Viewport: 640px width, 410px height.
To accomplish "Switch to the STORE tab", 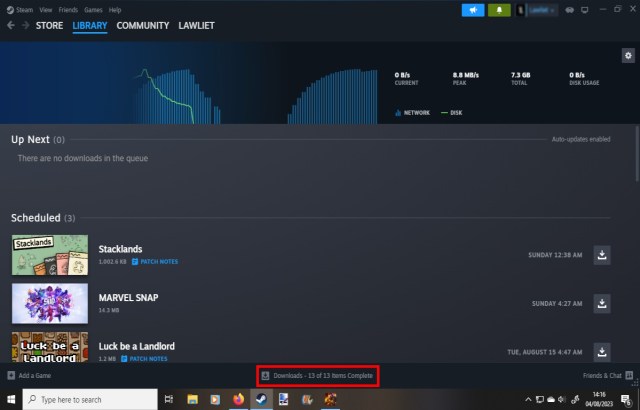I will 50,25.
